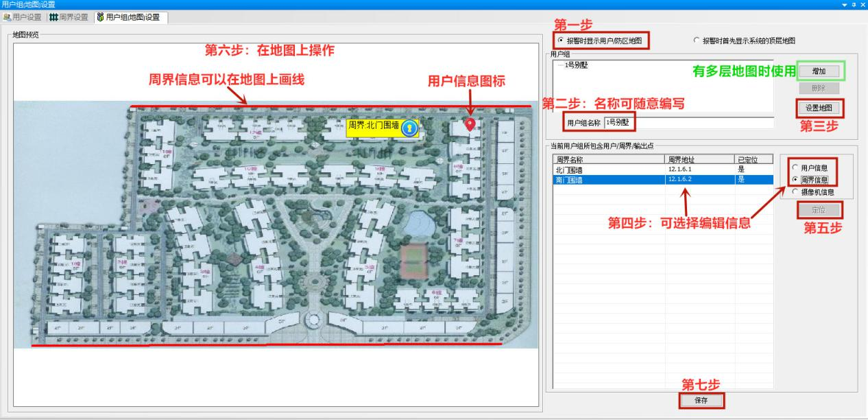The image size is (868, 420).
Task: Choose the 用户信息 radio button
Action: (795, 167)
